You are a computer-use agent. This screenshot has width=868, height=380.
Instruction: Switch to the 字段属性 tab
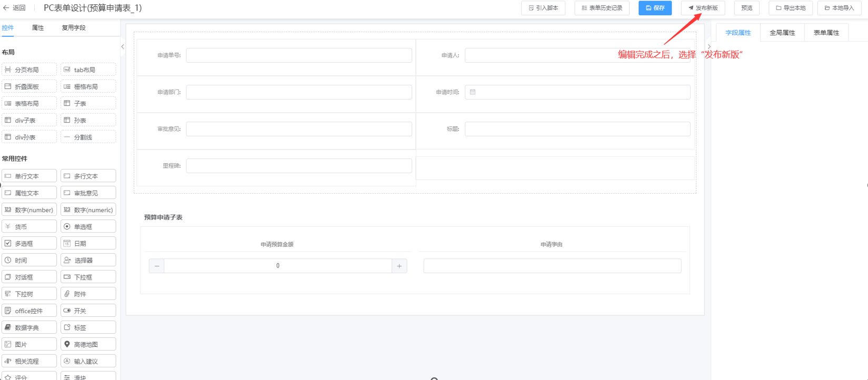click(x=738, y=33)
